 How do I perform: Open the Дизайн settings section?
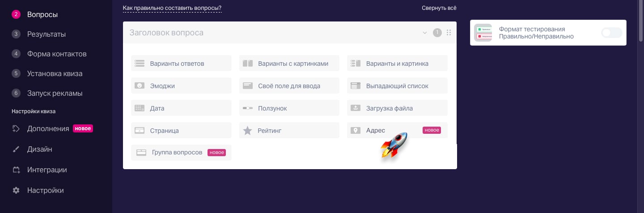point(39,149)
